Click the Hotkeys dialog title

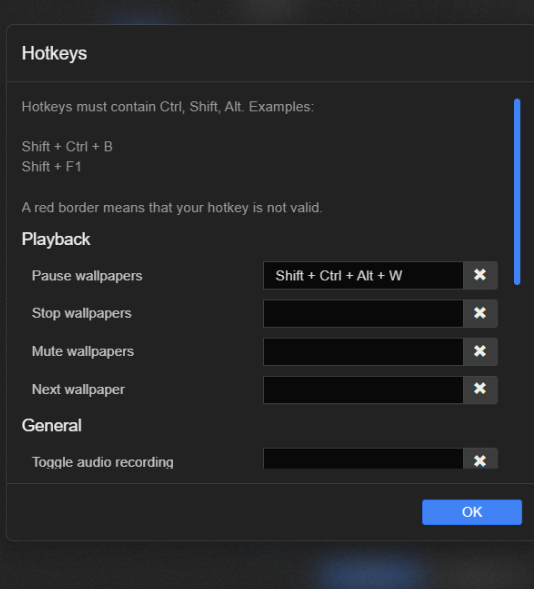54,53
